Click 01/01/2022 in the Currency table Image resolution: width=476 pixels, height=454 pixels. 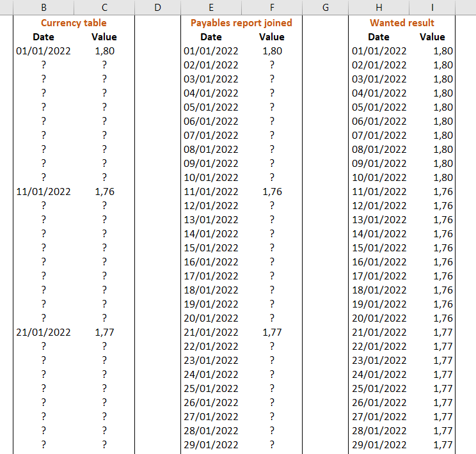click(x=44, y=51)
